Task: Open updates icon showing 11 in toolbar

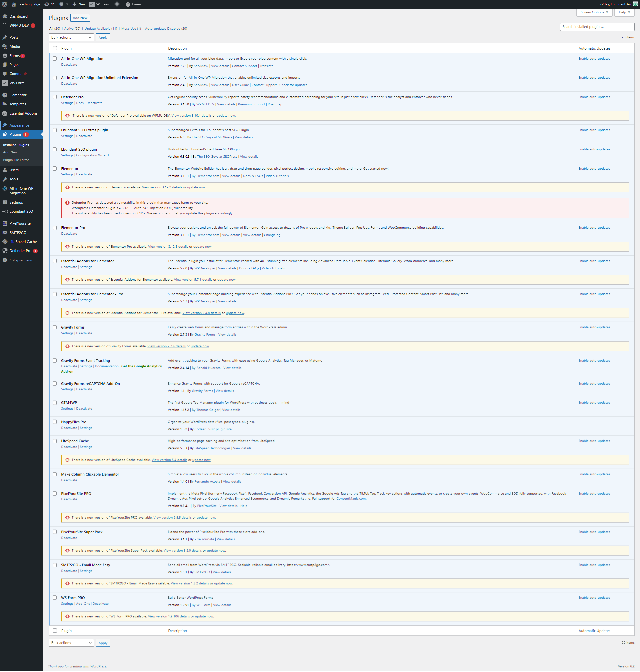Action: [x=47, y=4]
